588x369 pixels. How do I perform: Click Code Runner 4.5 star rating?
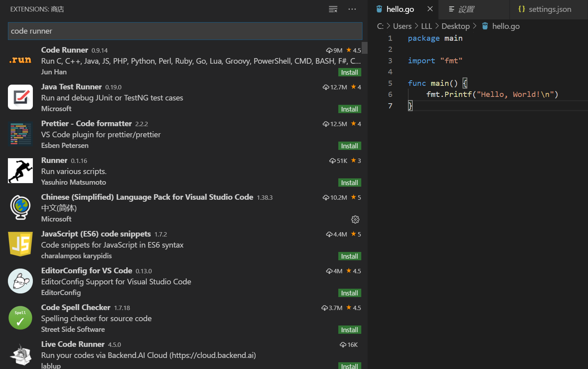(x=353, y=50)
